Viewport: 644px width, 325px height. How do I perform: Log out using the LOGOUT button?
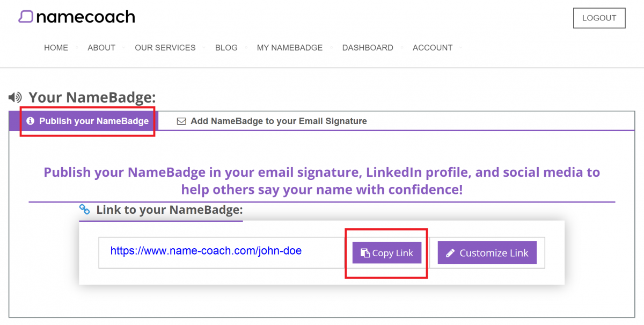tap(599, 18)
